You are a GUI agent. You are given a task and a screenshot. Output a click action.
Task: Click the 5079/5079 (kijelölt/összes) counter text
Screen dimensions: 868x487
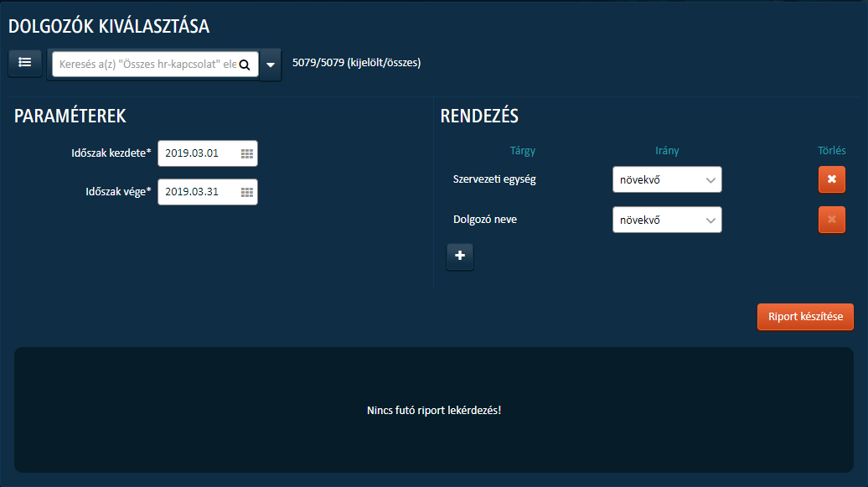point(357,63)
